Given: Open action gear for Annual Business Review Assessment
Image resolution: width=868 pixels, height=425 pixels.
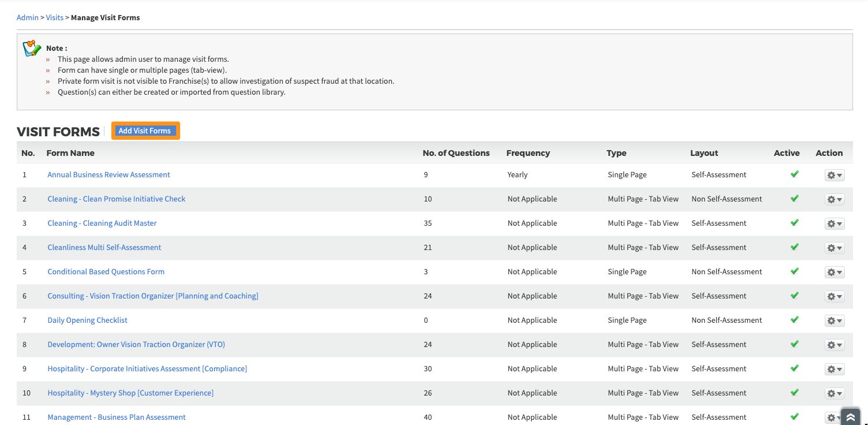Looking at the screenshot, I should point(835,175).
